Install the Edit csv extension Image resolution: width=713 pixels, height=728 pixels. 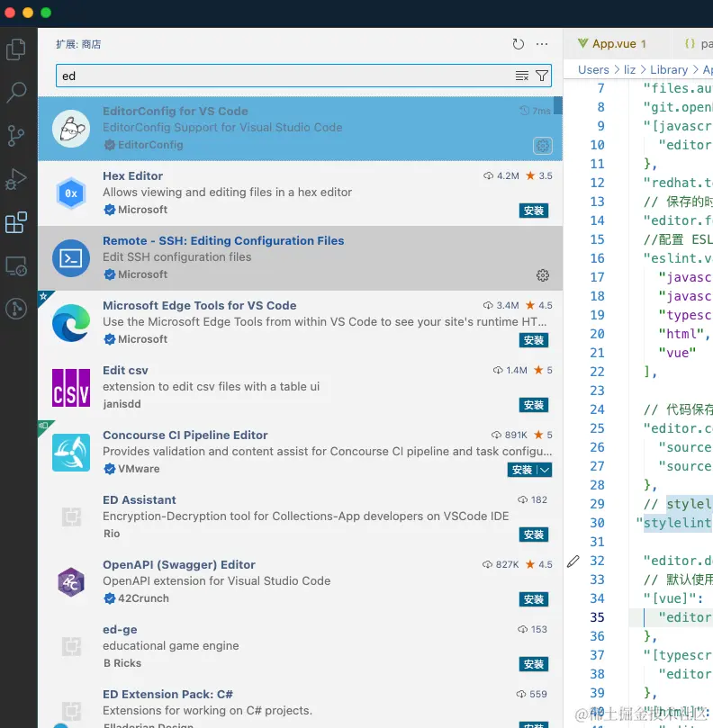534,405
